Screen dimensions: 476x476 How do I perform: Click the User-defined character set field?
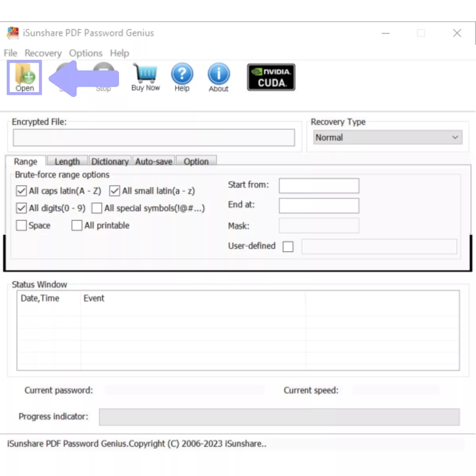click(x=379, y=246)
